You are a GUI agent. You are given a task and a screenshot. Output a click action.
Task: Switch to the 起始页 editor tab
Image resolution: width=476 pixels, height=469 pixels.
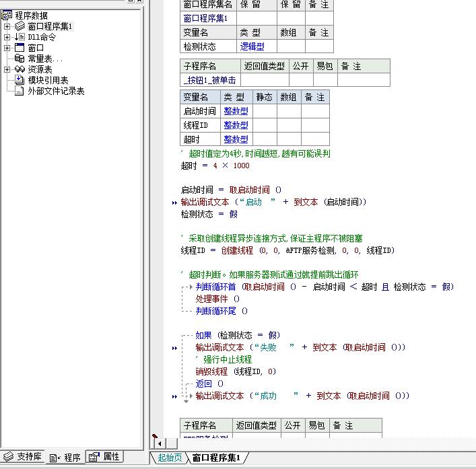click(170, 458)
